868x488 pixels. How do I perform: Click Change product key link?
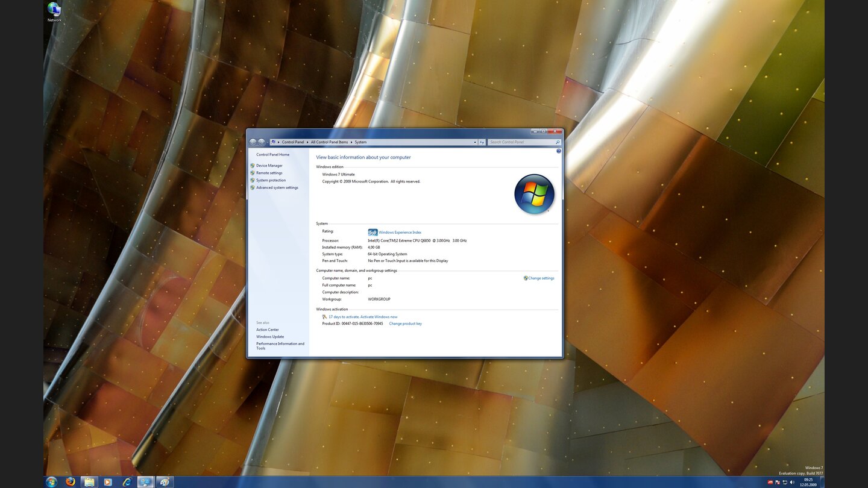[x=405, y=324]
